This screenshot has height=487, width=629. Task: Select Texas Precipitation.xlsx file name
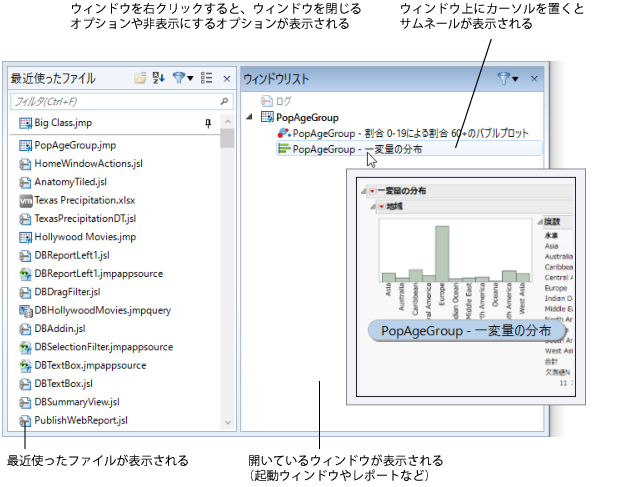point(85,200)
